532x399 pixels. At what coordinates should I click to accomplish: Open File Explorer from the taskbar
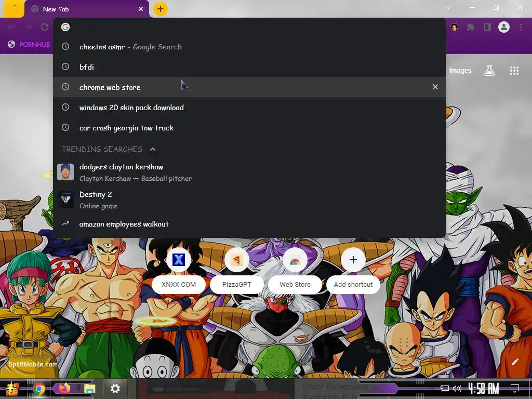click(x=90, y=389)
